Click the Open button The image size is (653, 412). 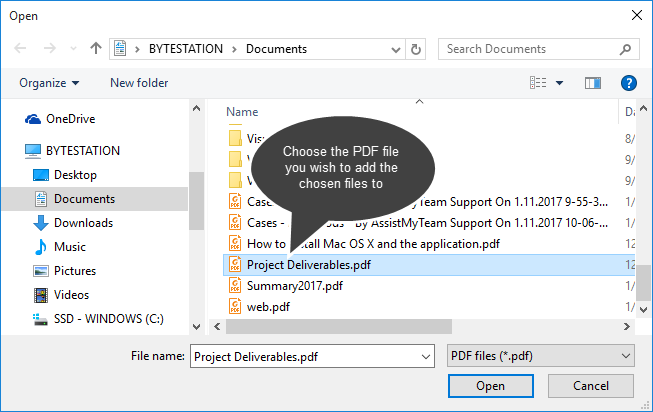pos(490,386)
